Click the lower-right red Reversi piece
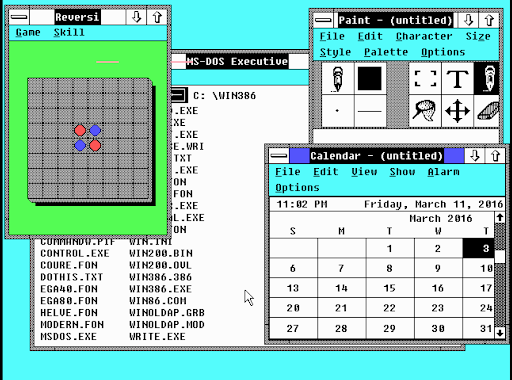This screenshot has width=512, height=380. pos(95,145)
